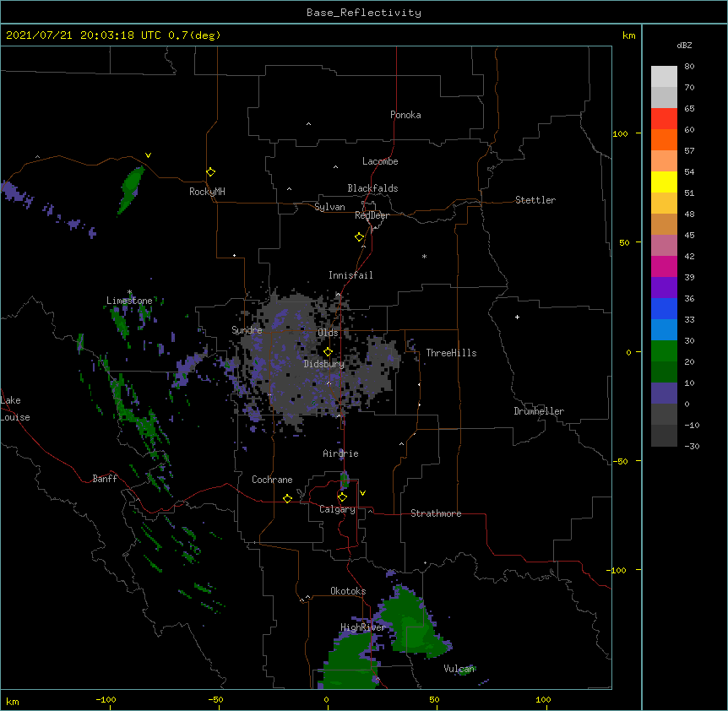Click the timestamp 2021/07/21 20:03:18 UTC text
This screenshot has width=728, height=711.
[x=84, y=35]
